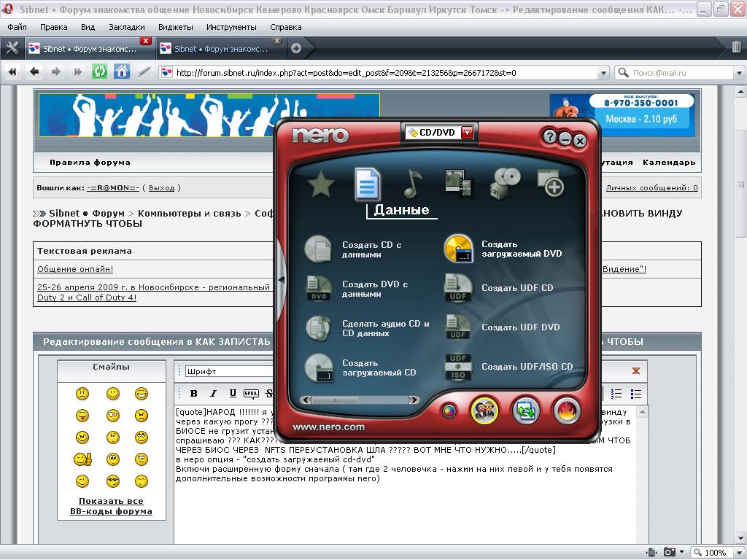The height and width of the screenshot is (560, 747).
Task: Click 'Выход' logout link
Action: coord(161,188)
